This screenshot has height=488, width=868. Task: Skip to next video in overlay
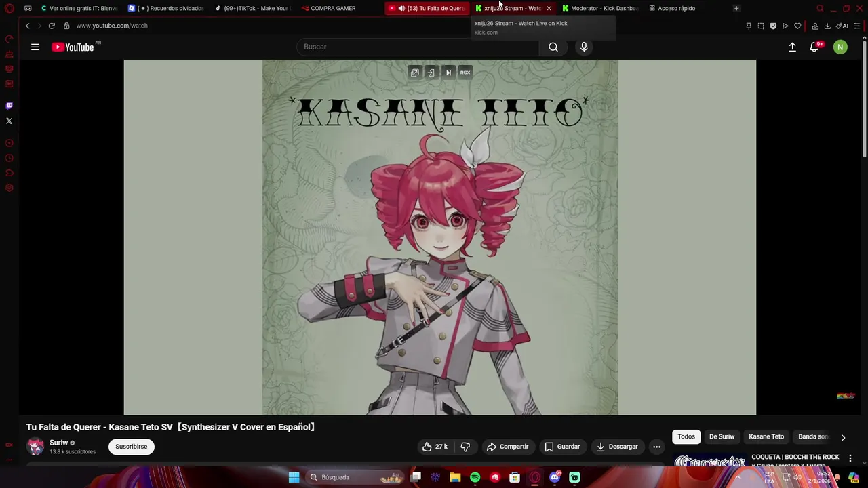(x=448, y=73)
